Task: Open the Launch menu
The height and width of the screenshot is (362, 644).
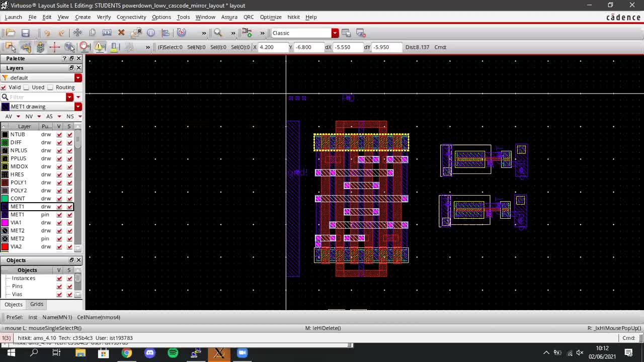Action: [14, 17]
